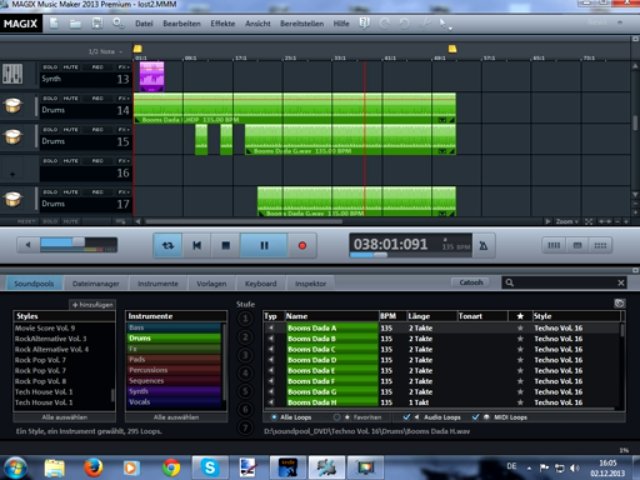640x480 pixels.
Task: Open Firefox from the taskbar
Action: pos(94,467)
